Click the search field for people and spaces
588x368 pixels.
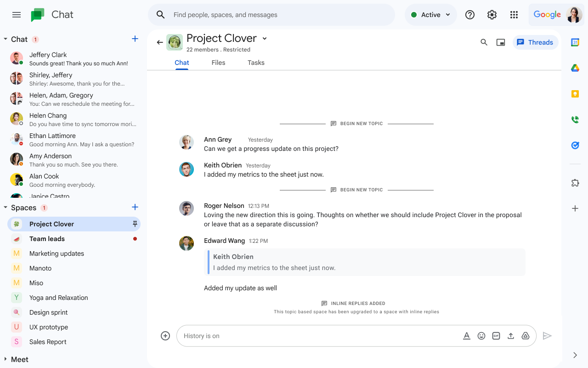click(x=271, y=15)
